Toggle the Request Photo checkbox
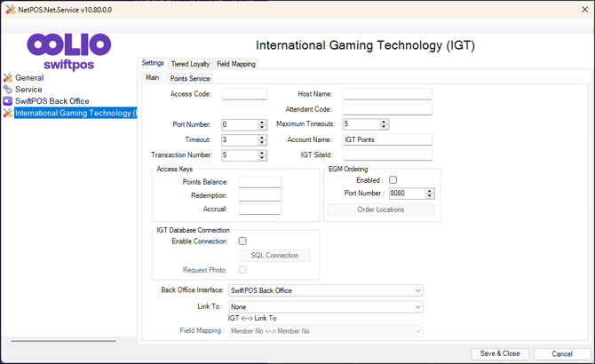 point(242,270)
